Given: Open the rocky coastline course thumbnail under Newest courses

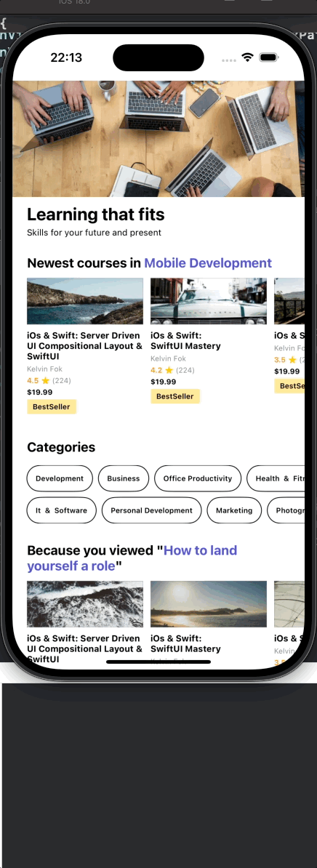Looking at the screenshot, I should [x=85, y=301].
